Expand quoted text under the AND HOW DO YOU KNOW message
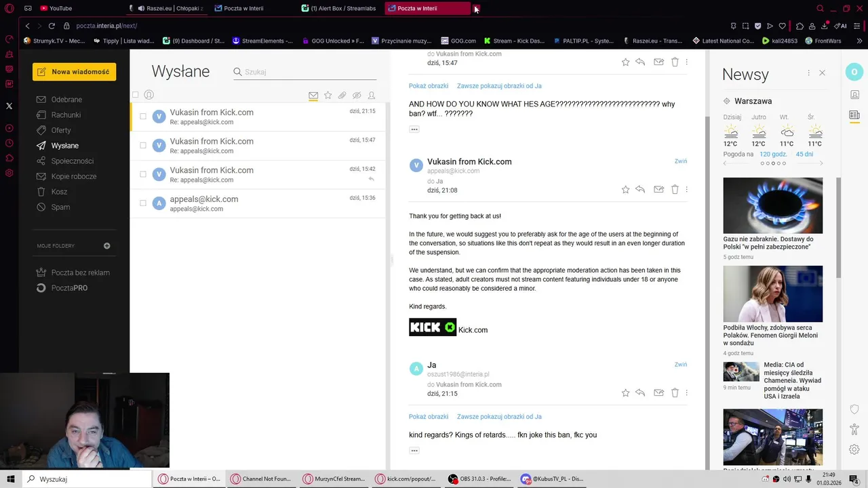Screen dimensions: 868x488 414,129
